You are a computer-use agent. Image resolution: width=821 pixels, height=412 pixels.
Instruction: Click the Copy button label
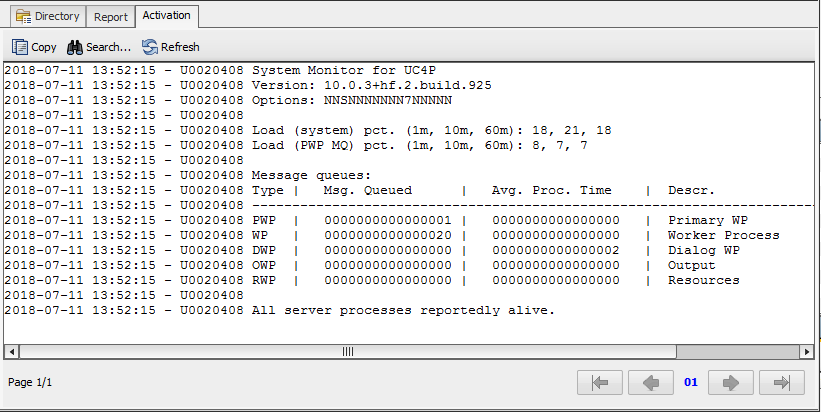(43, 47)
